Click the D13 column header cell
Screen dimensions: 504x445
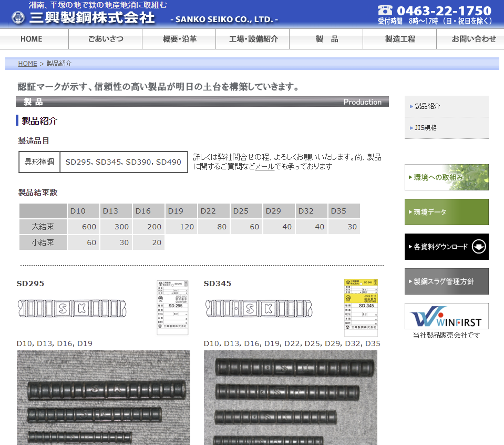point(116,211)
